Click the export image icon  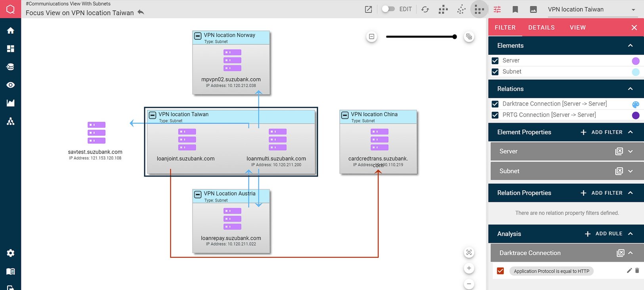(x=533, y=10)
